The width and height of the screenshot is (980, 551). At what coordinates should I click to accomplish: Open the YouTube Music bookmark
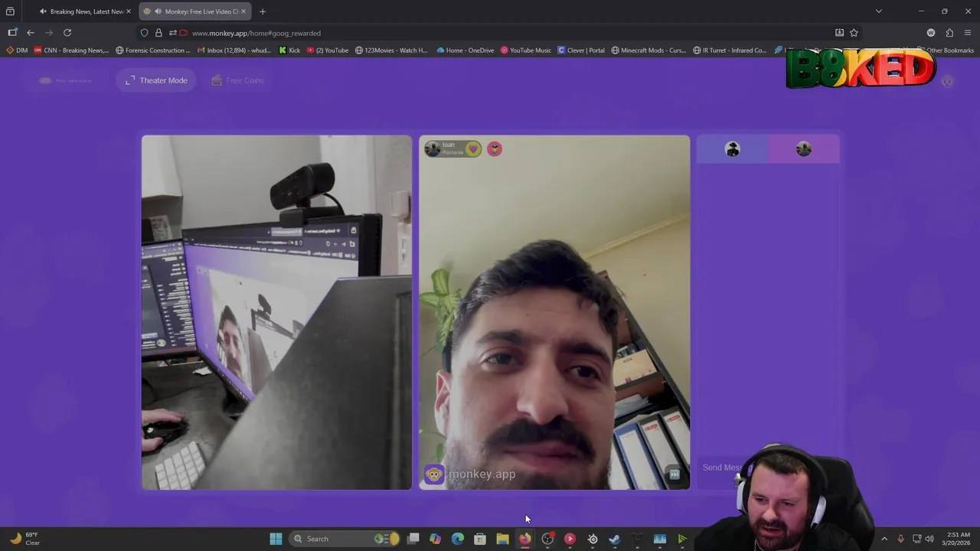click(x=526, y=51)
